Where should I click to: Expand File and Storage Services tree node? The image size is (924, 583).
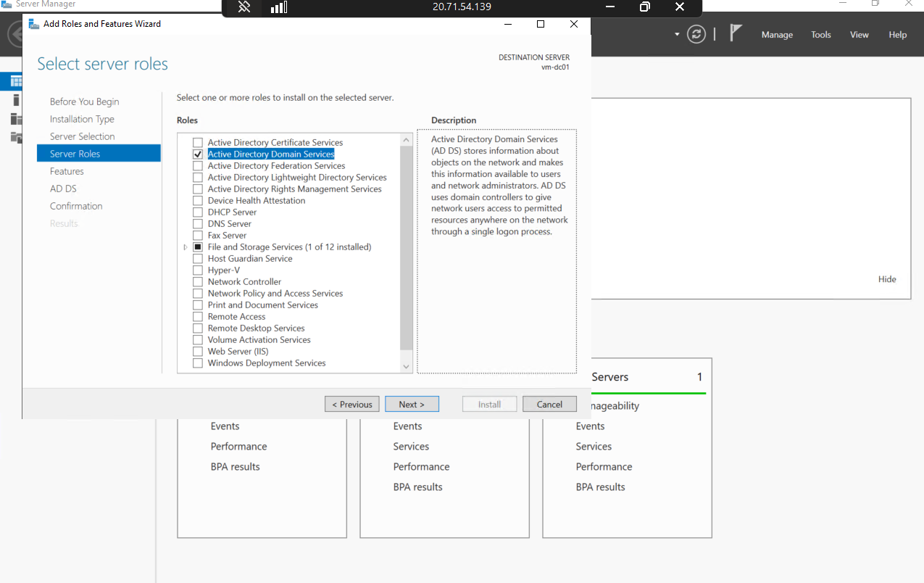pyautogui.click(x=186, y=247)
